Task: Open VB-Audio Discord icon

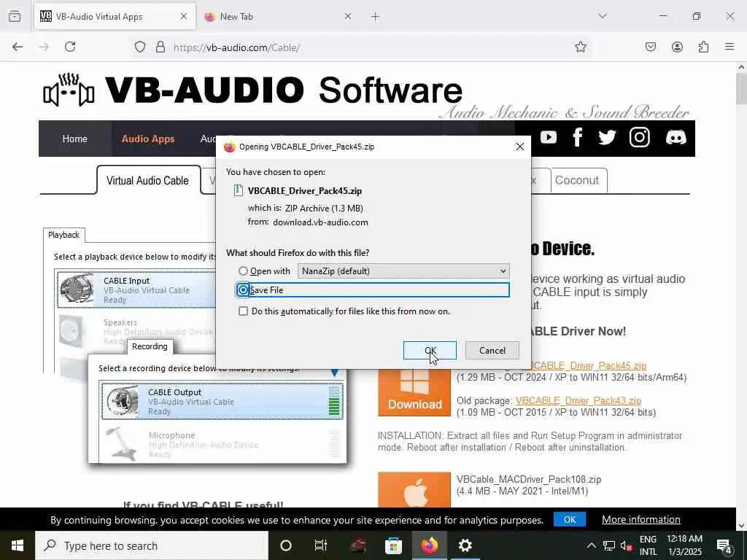Action: click(x=676, y=138)
